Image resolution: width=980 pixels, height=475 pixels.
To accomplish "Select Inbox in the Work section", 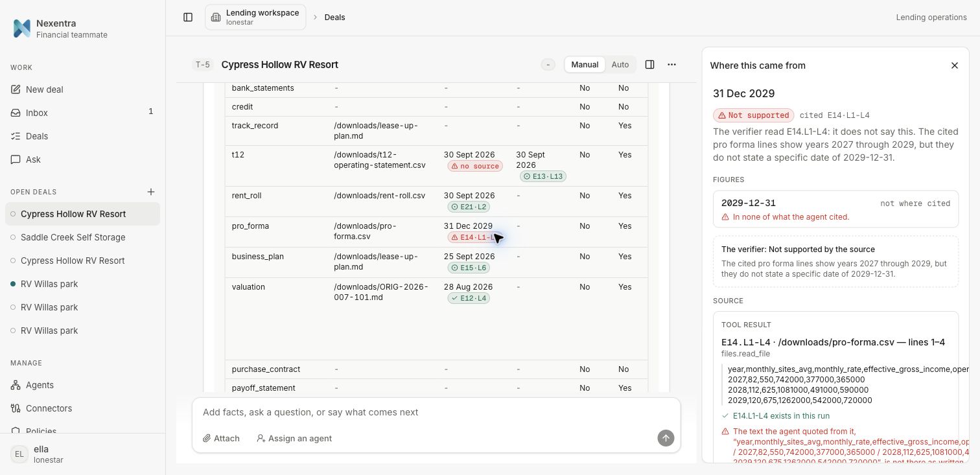I will point(82,113).
